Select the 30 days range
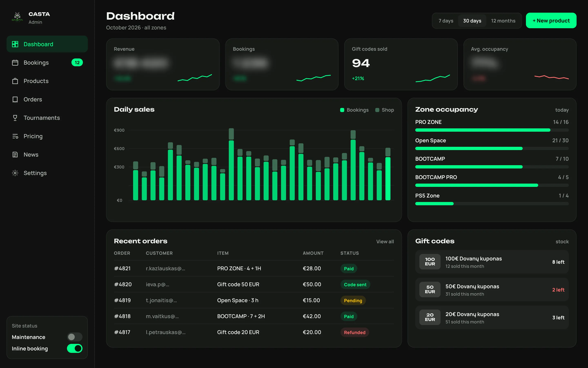This screenshot has width=588, height=368. (472, 21)
